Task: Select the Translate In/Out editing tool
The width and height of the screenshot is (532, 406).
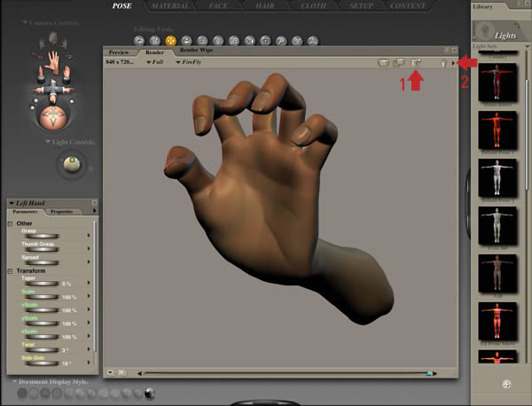Action: tap(186, 41)
